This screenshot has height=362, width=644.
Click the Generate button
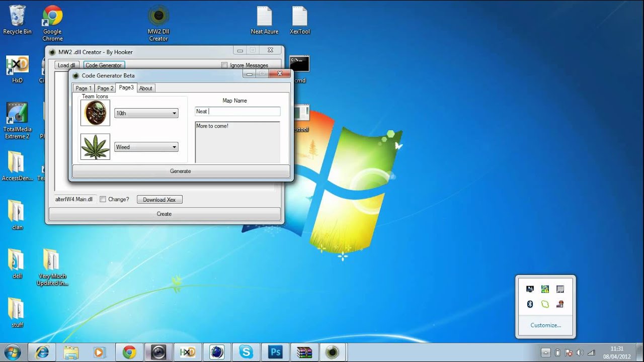click(181, 171)
